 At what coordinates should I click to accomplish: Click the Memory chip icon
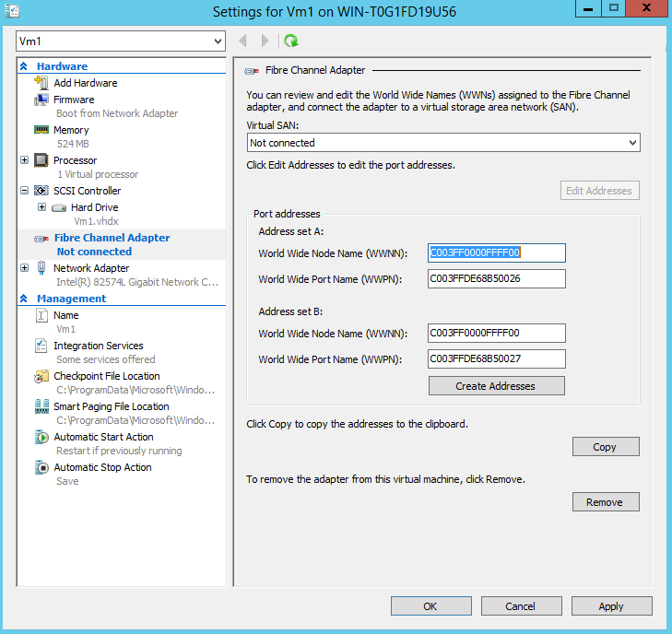(x=41, y=130)
